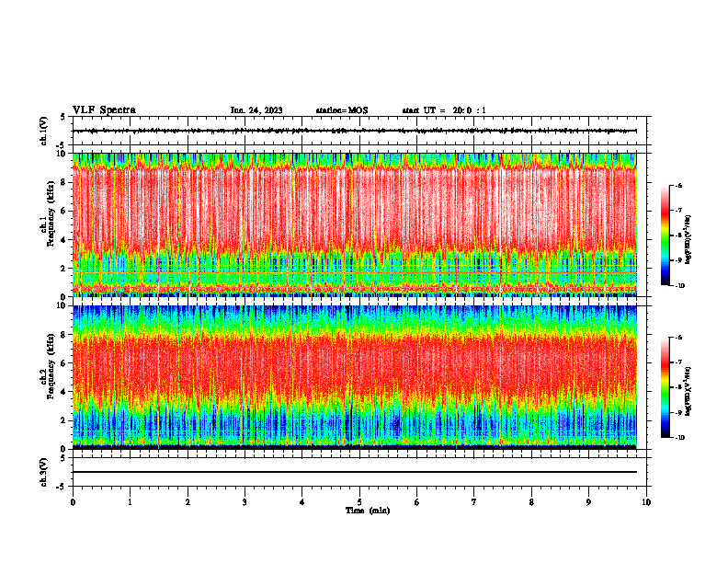This screenshot has height=563, width=728.
Task: Click time tick 2 on x-axis
Action: point(188,502)
